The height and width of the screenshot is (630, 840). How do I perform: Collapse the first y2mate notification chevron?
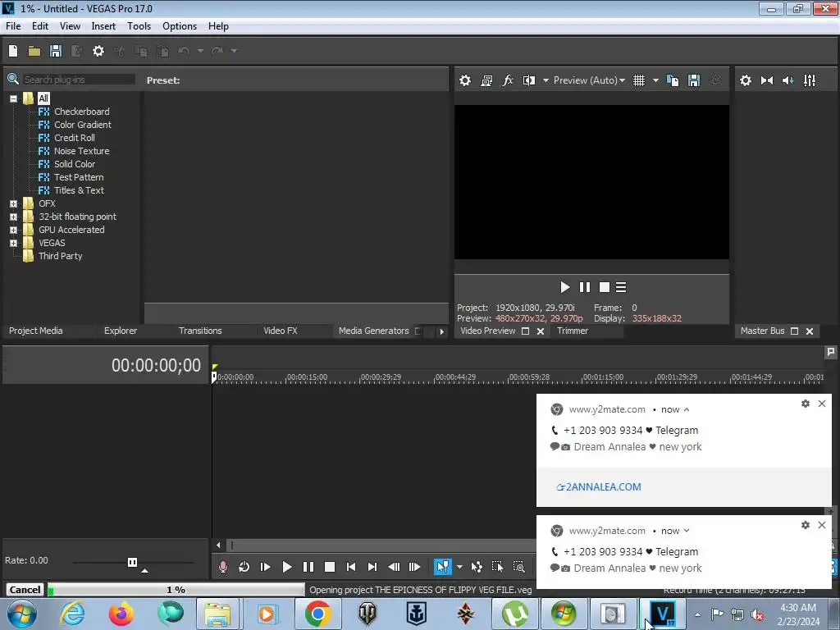point(687,410)
